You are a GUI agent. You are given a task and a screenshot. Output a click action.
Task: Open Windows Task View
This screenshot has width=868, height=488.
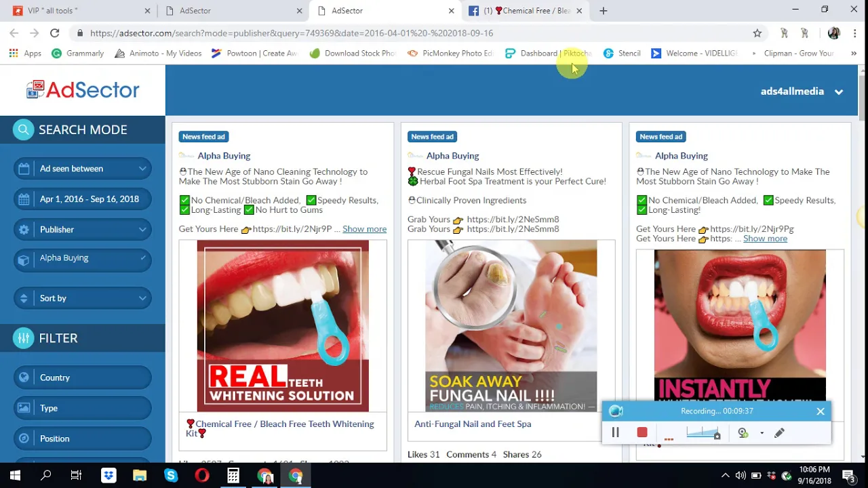coord(77,476)
